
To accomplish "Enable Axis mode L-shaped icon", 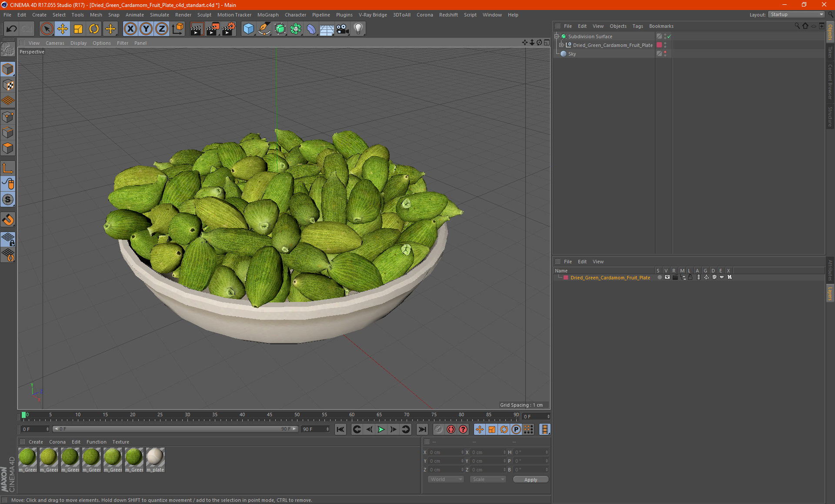I will click(x=8, y=168).
